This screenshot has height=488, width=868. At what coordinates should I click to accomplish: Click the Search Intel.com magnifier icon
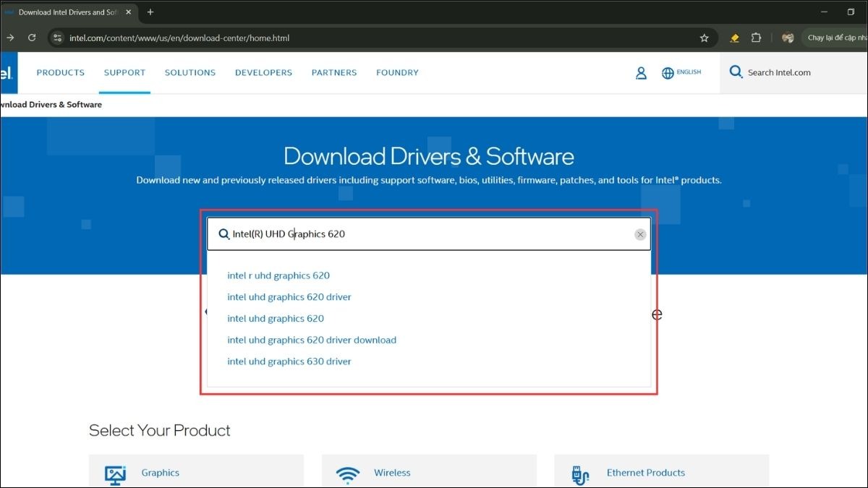pyautogui.click(x=736, y=72)
